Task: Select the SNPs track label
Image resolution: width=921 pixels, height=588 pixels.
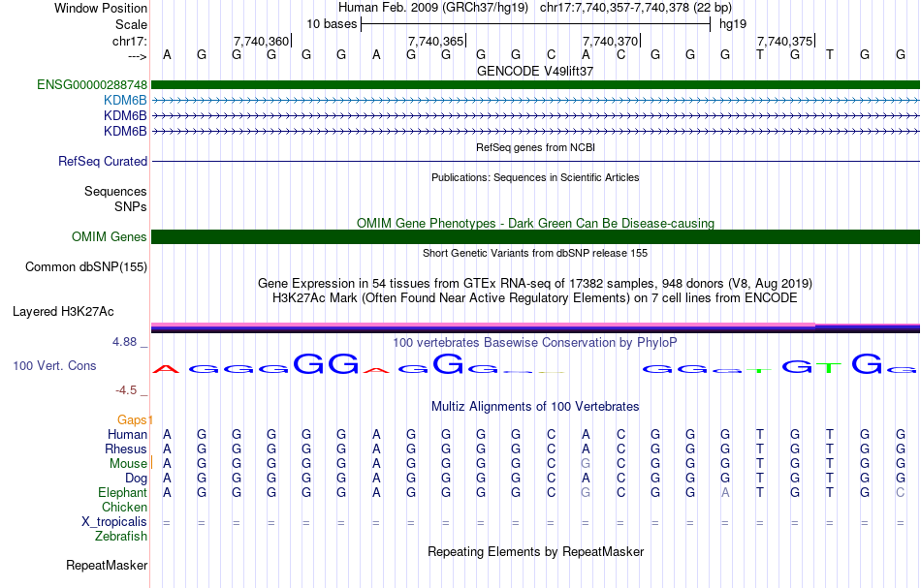Action: click(x=131, y=206)
